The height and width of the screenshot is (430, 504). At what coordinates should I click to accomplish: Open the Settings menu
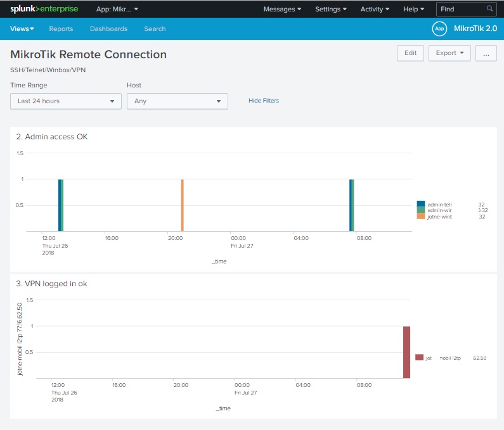point(331,9)
